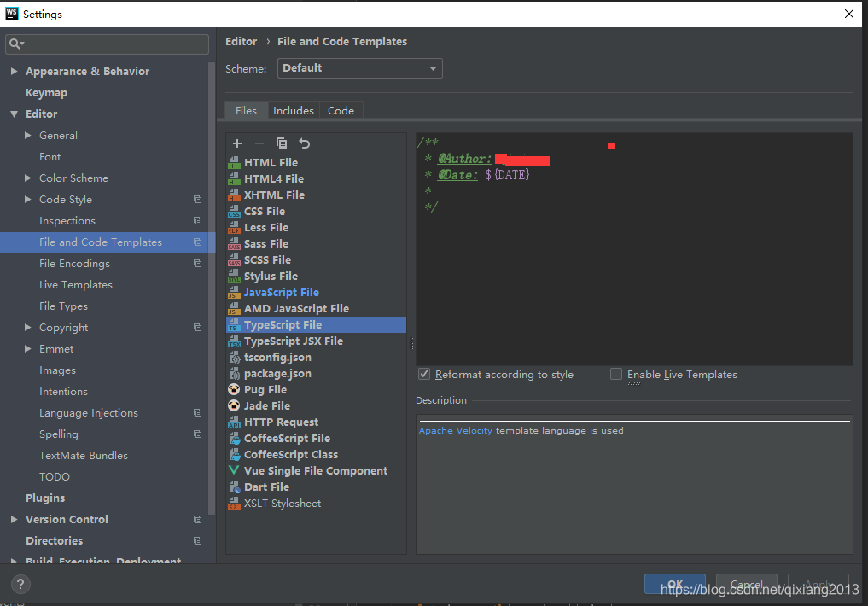Expand the Version Control section
Image resolution: width=868 pixels, height=606 pixels.
[14, 519]
